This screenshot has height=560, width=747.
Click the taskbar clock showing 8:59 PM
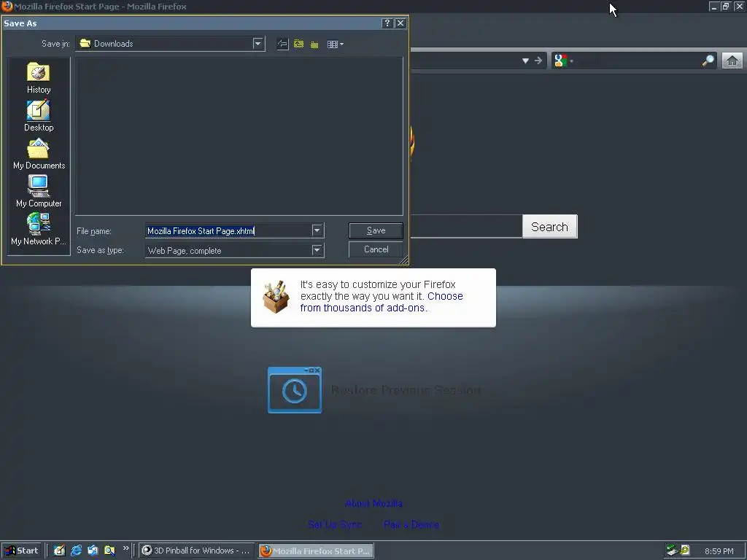click(x=719, y=551)
